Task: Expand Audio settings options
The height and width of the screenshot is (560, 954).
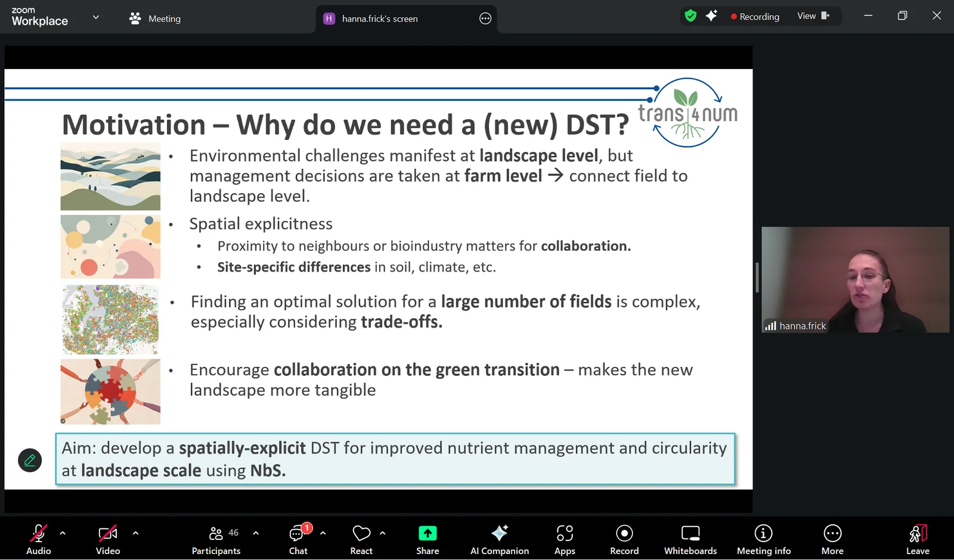Action: (x=63, y=533)
